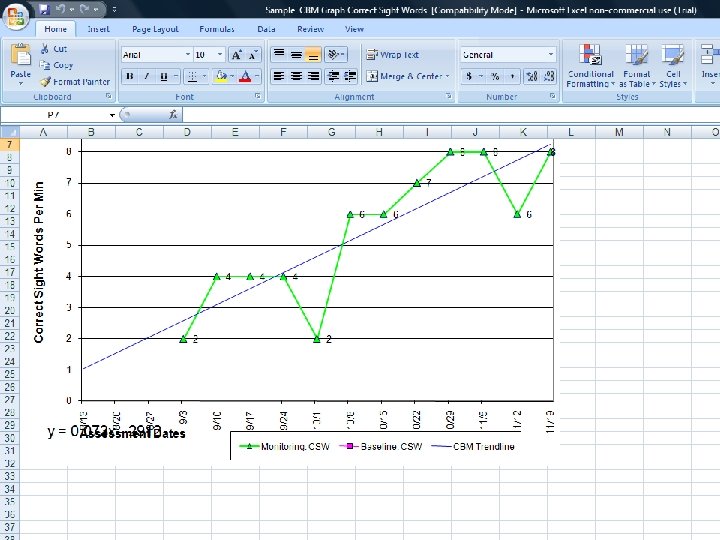720x540 pixels.
Task: Switch to the Page Layout tab
Action: tap(155, 29)
